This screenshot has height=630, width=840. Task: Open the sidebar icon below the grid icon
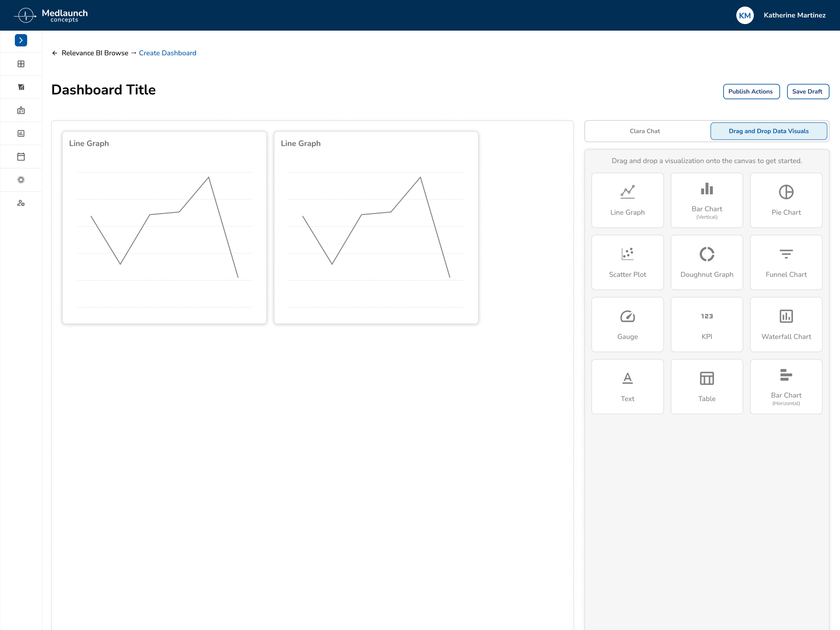[x=21, y=87]
